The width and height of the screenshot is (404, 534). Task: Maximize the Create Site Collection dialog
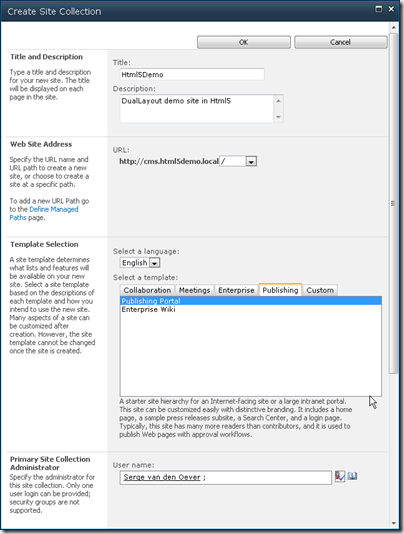click(x=378, y=9)
